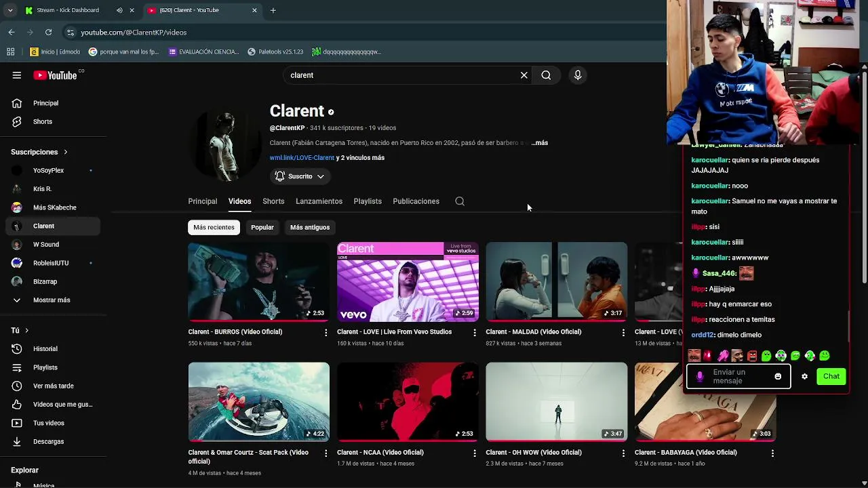Open wml.link/LOVE-Clarent link
868x488 pixels.
(x=302, y=158)
